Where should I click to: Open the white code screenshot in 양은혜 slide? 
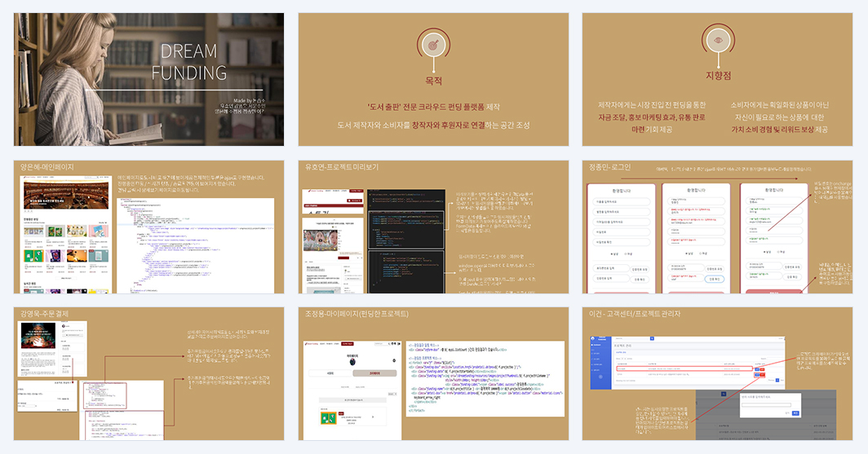click(196, 245)
